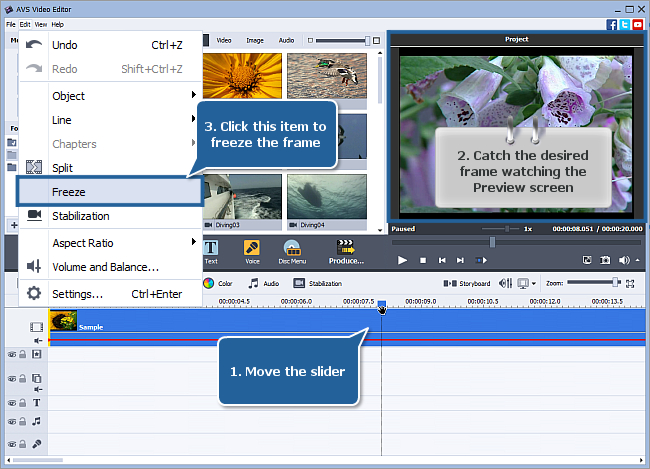Switch to the Video media tab
Viewport: 650px width, 469px height.
coord(224,40)
